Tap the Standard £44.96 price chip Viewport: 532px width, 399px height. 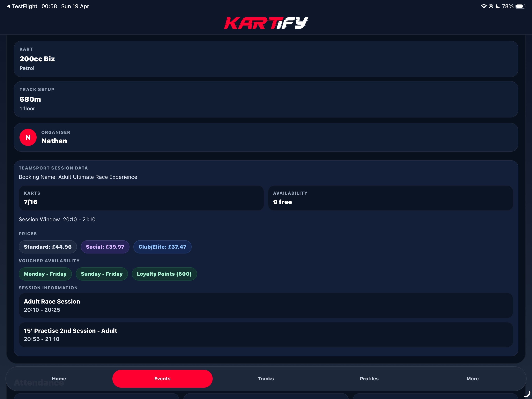pos(48,247)
